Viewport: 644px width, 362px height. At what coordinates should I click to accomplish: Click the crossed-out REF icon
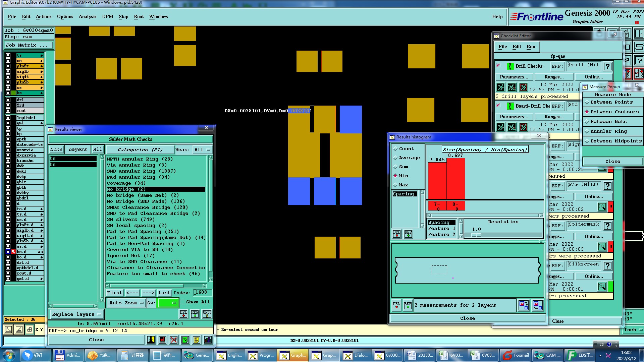(x=174, y=340)
